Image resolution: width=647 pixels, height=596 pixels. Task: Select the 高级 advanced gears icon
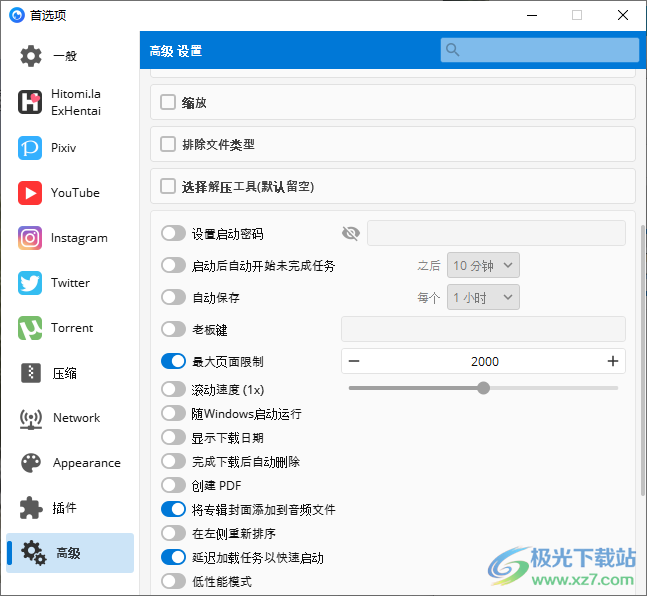point(34,553)
